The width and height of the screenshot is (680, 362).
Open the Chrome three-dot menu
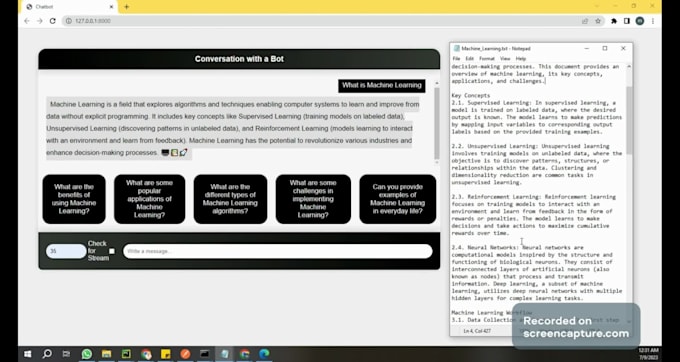click(x=653, y=21)
